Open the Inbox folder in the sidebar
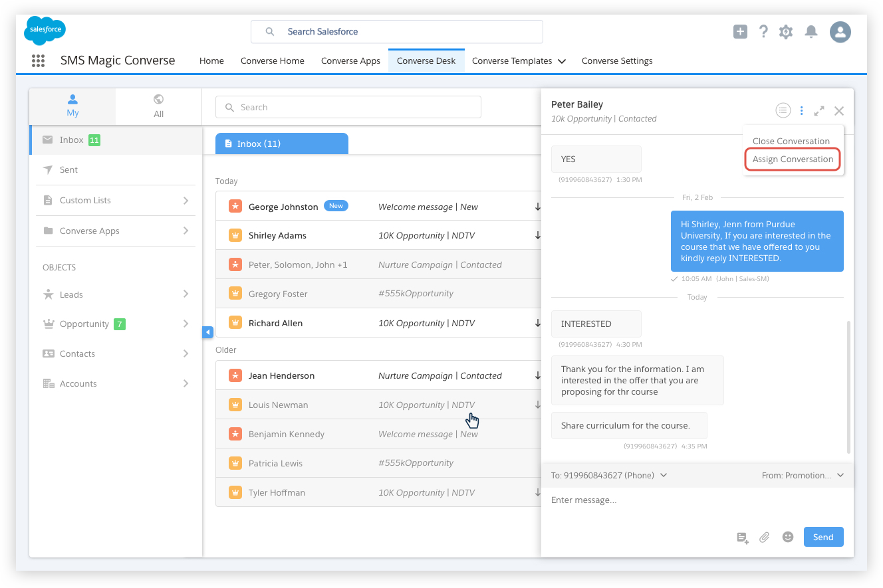This screenshot has height=588, width=883. pyautogui.click(x=116, y=140)
